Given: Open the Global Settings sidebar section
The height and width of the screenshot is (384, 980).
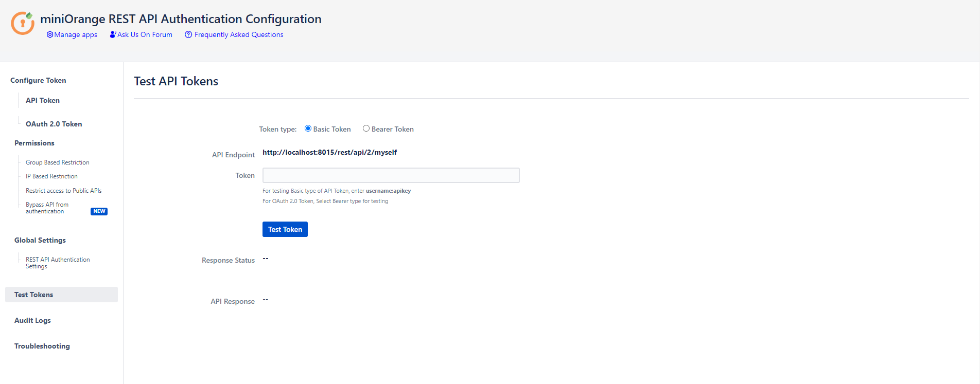Looking at the screenshot, I should point(40,240).
